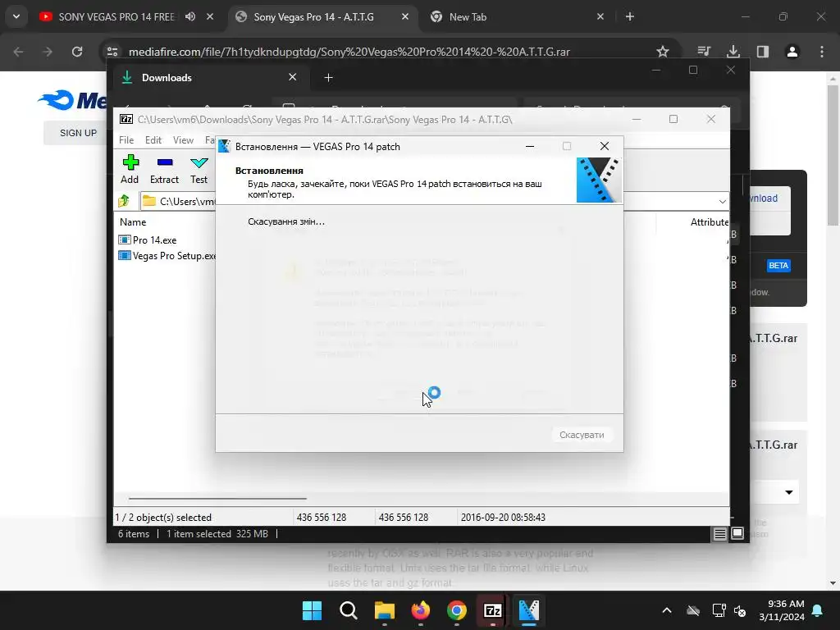Add a new tab in File Explorer Downloads window
The image size is (840, 630).
coord(328,78)
